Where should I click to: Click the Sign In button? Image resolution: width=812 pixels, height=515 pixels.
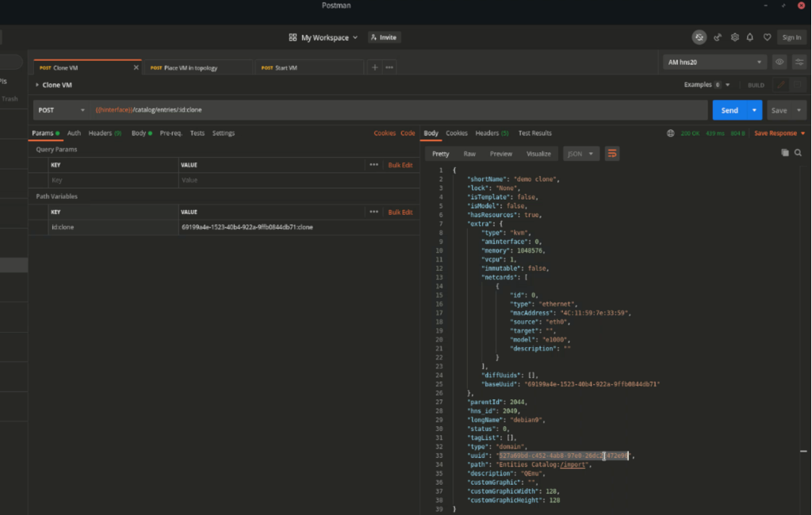pyautogui.click(x=791, y=37)
